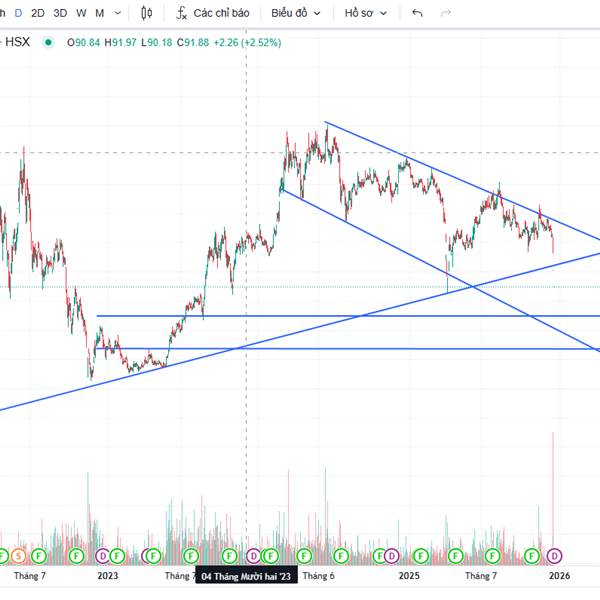Click the green market status dot
Viewport: 600px width, 600px height.
[x=48, y=42]
